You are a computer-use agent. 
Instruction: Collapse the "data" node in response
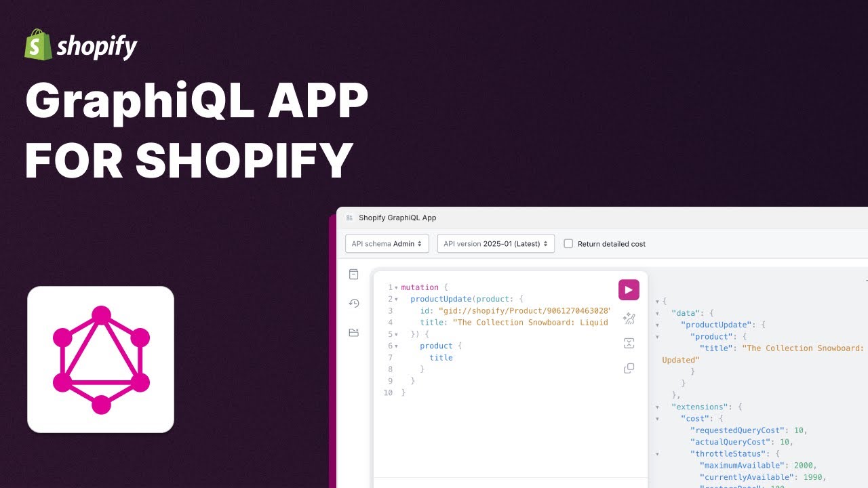coord(657,313)
